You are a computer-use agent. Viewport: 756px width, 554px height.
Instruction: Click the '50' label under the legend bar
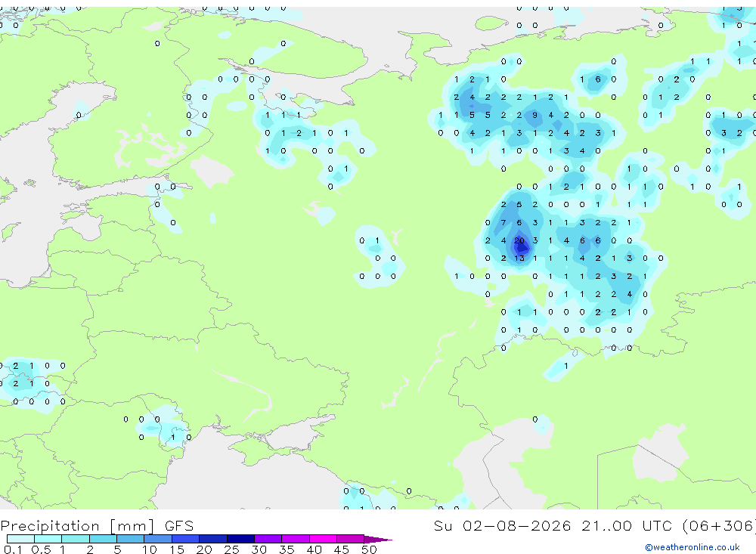(369, 549)
